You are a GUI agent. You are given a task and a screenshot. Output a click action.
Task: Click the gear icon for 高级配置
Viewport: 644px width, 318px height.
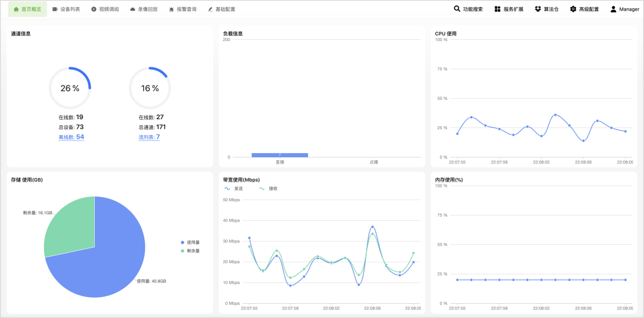[573, 9]
